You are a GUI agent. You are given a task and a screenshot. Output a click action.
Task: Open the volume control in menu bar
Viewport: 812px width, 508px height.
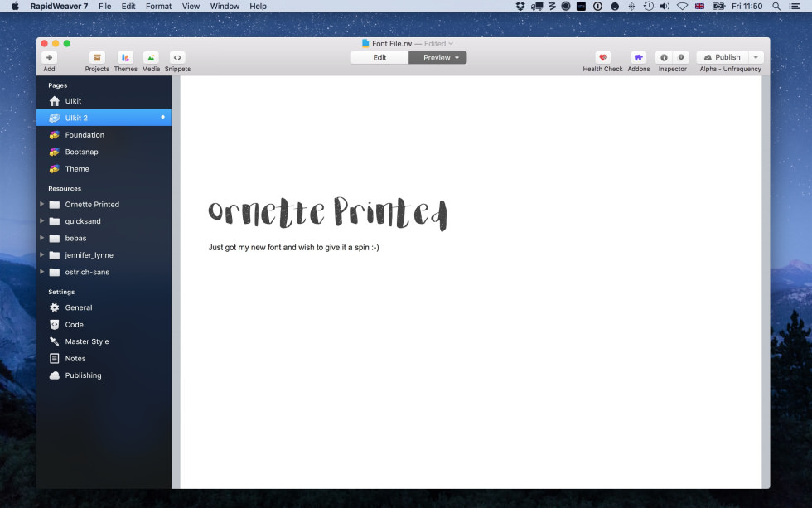pos(665,6)
